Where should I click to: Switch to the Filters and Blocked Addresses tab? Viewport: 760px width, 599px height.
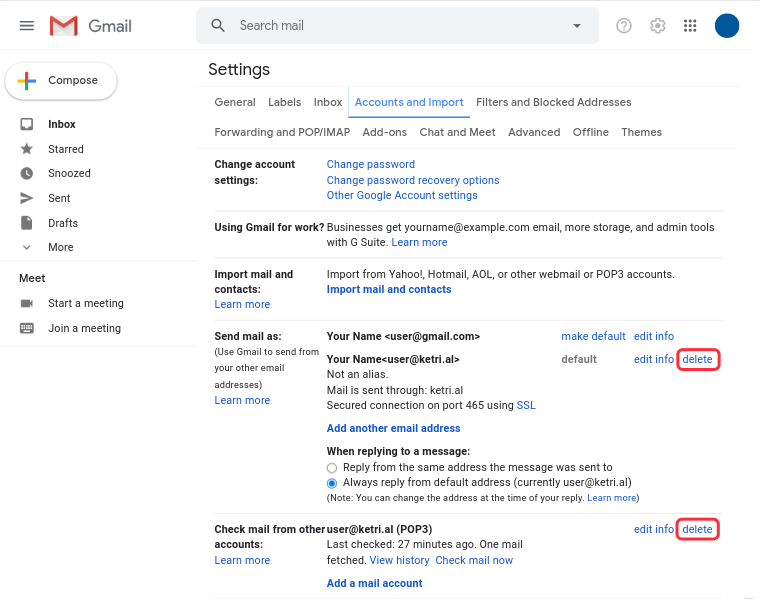click(x=554, y=102)
